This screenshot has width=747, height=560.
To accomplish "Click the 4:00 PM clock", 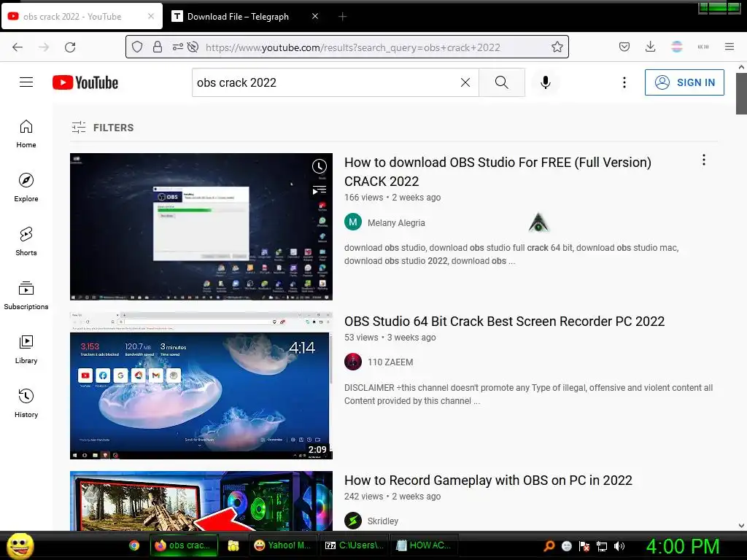I will (x=683, y=546).
